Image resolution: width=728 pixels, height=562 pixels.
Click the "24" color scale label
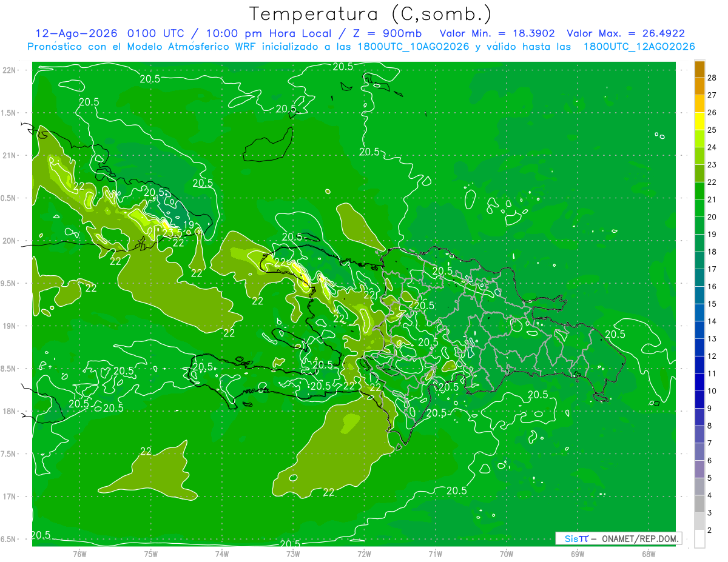coord(712,147)
